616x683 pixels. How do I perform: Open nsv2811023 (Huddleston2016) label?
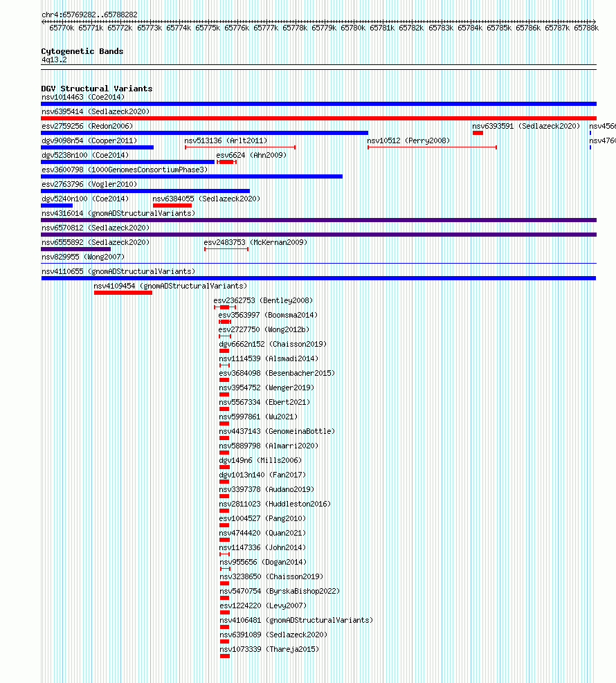click(275, 504)
